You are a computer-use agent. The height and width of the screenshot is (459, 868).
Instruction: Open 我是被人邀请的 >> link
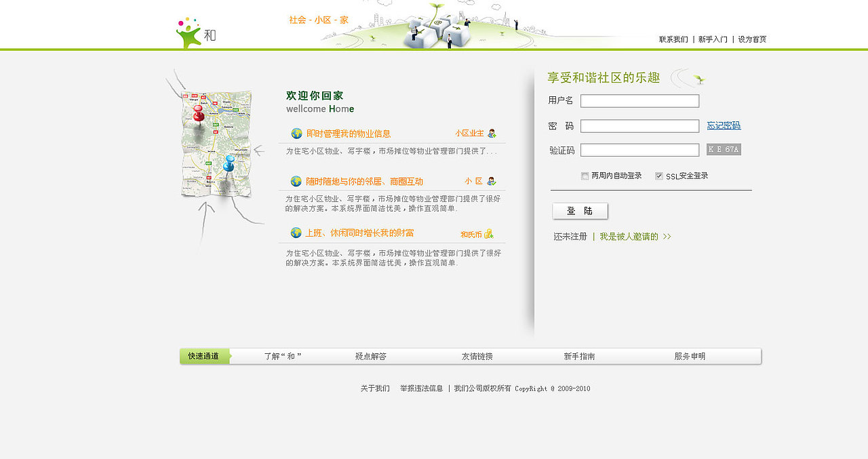635,237
